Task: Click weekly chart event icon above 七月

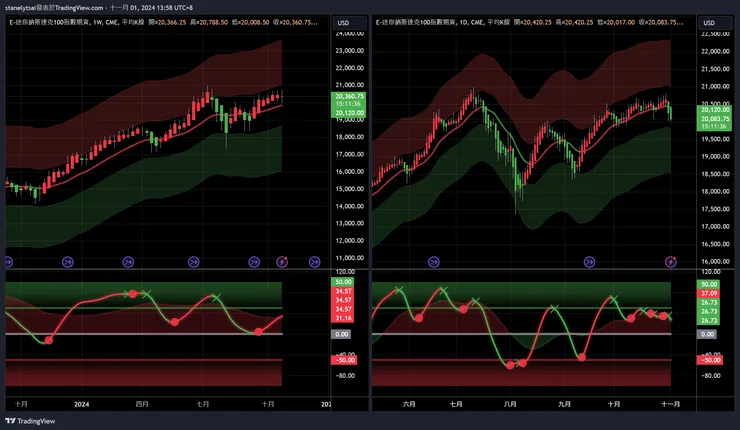Action: (x=193, y=262)
